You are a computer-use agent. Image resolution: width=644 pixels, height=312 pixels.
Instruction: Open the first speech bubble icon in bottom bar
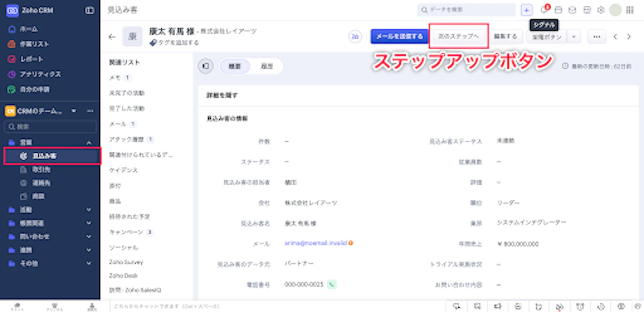[457, 306]
